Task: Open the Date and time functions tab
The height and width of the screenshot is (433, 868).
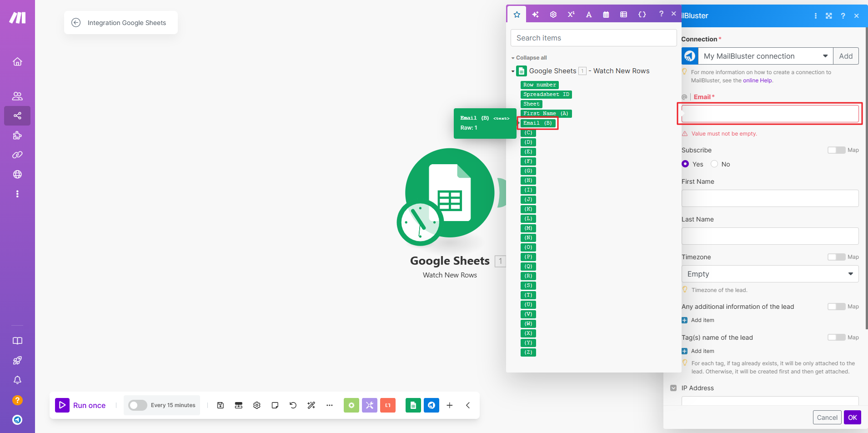Action: tap(606, 15)
